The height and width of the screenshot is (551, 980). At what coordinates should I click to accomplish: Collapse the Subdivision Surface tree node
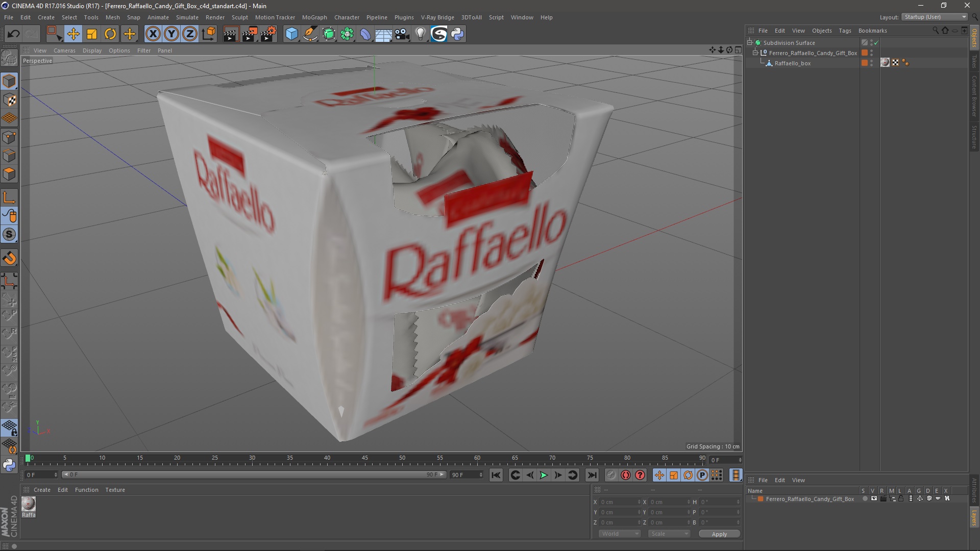pyautogui.click(x=750, y=43)
